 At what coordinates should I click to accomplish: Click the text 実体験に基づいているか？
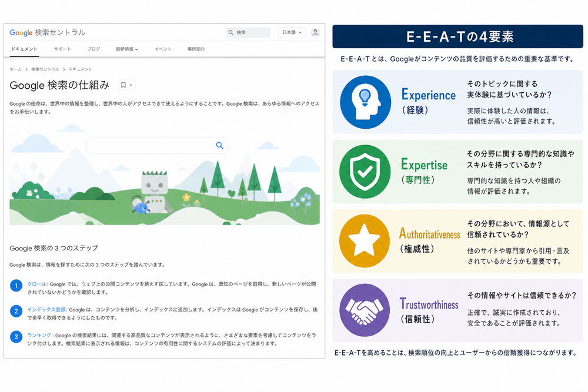pos(509,95)
